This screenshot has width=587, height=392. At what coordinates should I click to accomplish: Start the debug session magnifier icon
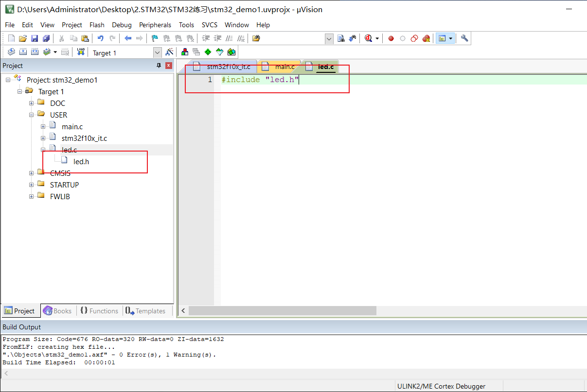[x=369, y=38]
